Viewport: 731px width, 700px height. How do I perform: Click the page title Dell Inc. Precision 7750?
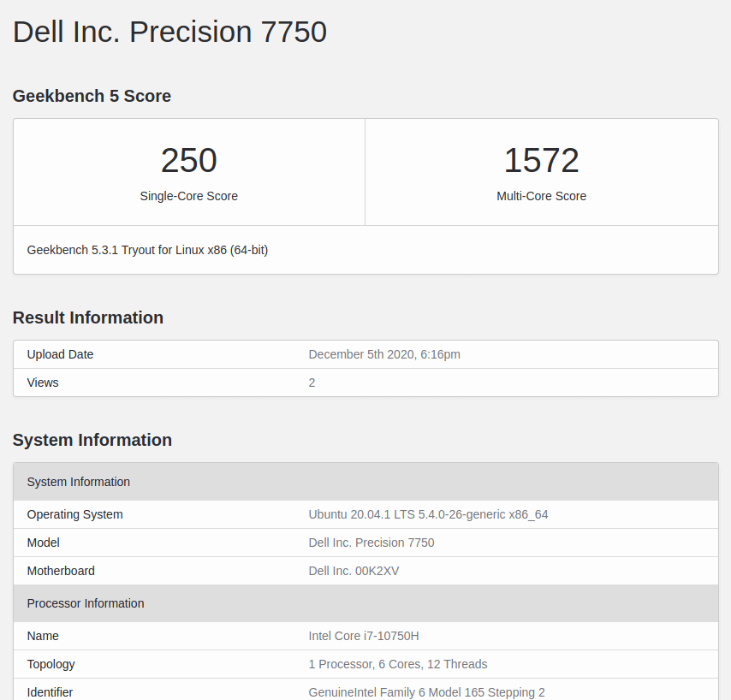[169, 32]
